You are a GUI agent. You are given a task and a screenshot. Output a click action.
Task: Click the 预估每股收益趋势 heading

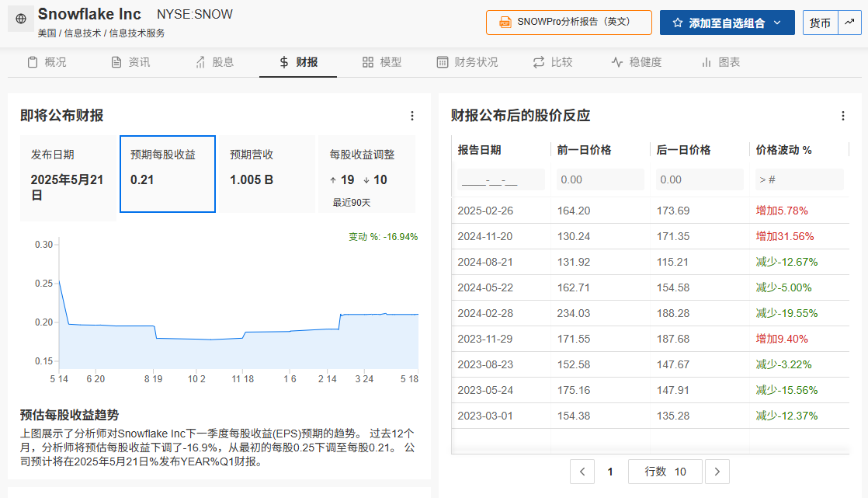tap(69, 415)
